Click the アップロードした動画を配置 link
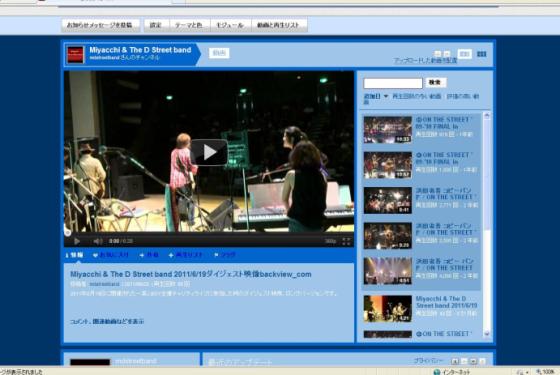This screenshot has width=560, height=375. [x=426, y=60]
